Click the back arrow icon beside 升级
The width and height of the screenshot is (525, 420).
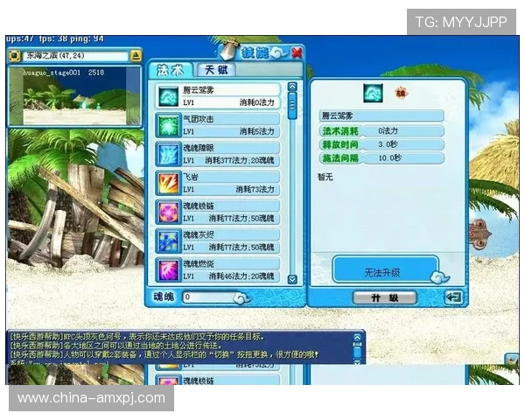[x=454, y=297]
